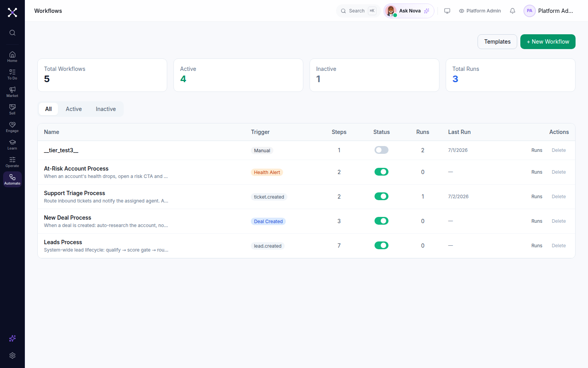This screenshot has height=368, width=588.
Task: Open notifications bell
Action: [x=513, y=11]
